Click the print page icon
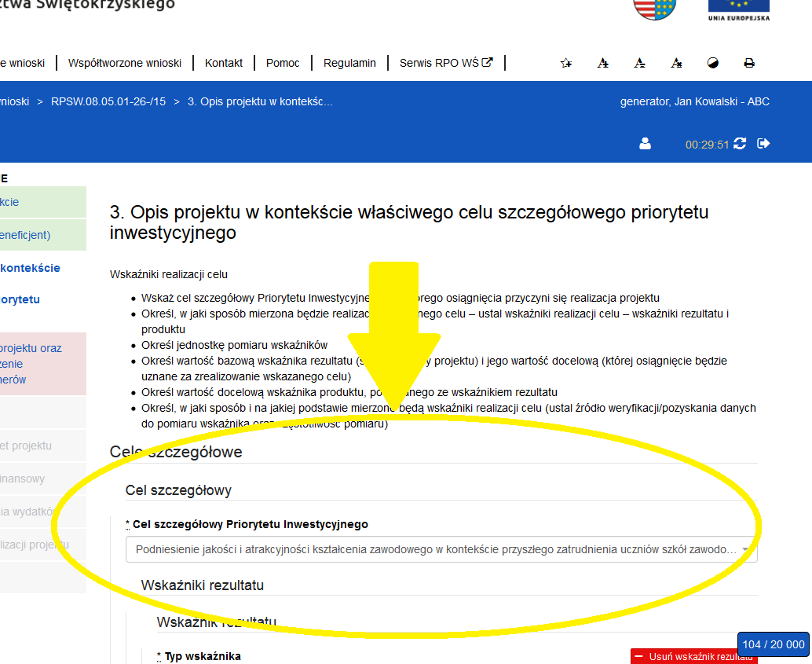This screenshot has height=664, width=812. (x=749, y=63)
